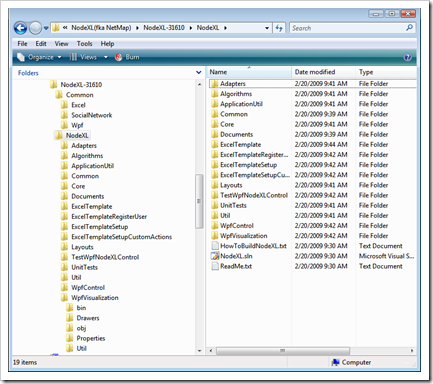This screenshot has height=384, width=433.
Task: Open address bar previous locations dropdown
Action: pos(267,28)
